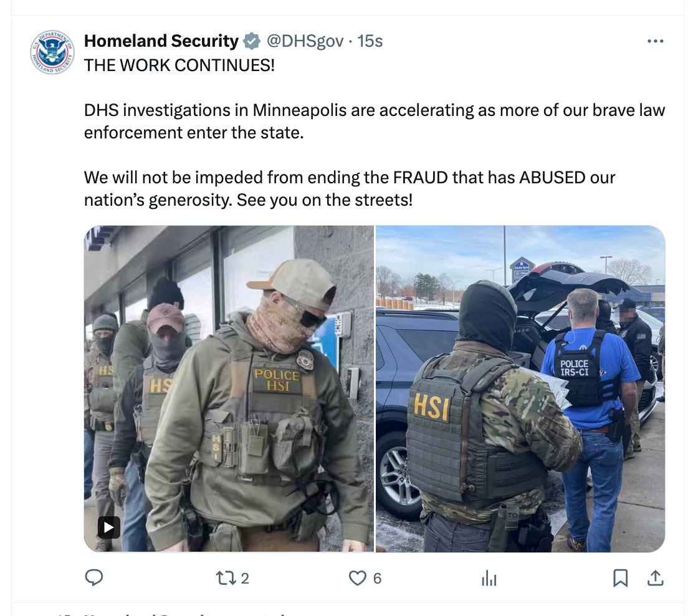
Task: Click the FRAUD sentence in tweet body
Action: coord(350,188)
